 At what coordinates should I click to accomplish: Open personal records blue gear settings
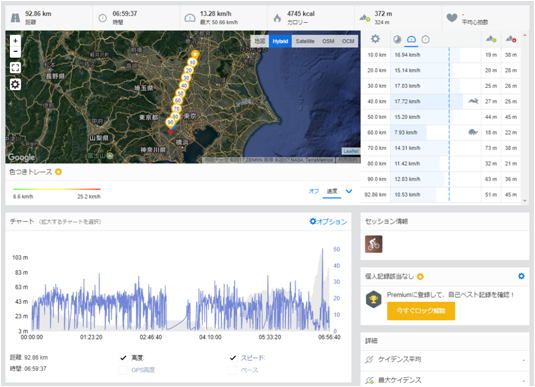coord(521,276)
